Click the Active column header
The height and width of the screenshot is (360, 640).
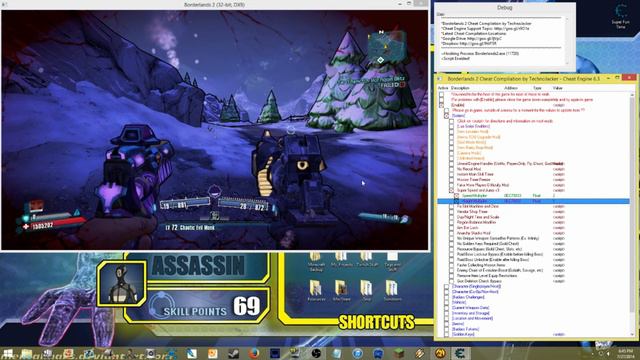[443, 88]
